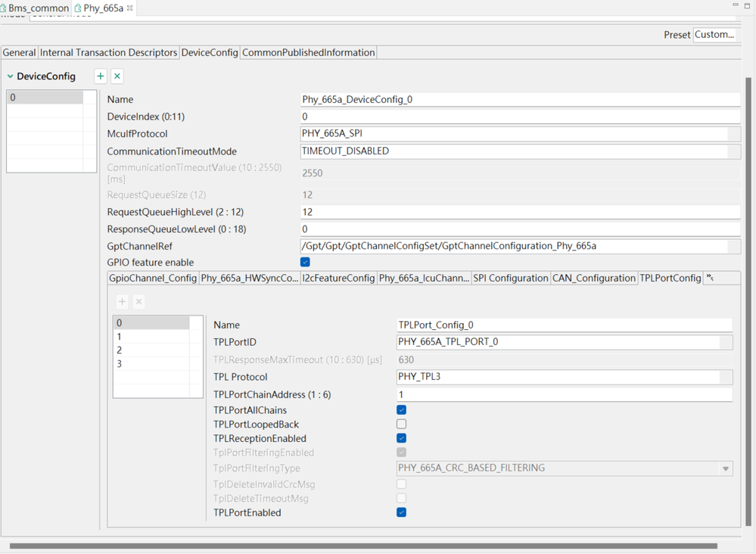Enable the TPLPortLoopedBack checkbox
The image size is (756, 554).
(402, 424)
